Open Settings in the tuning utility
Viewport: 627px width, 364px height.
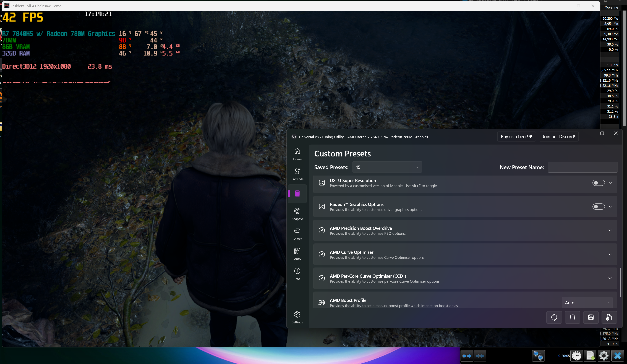pos(297,317)
